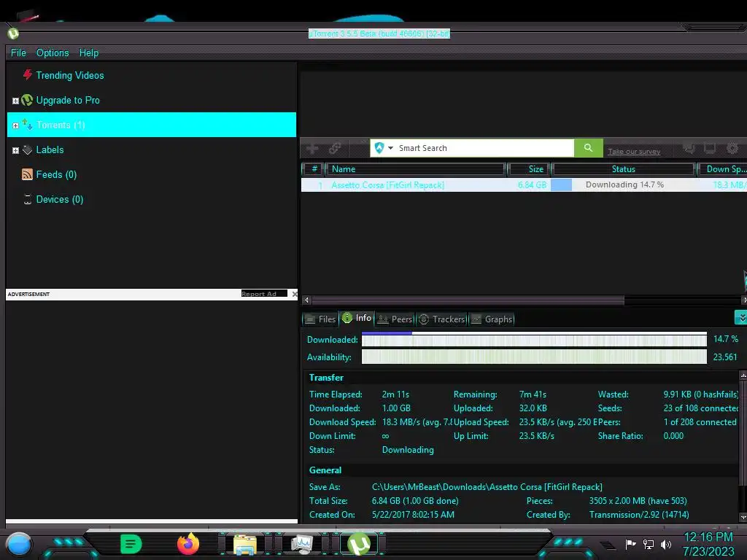Switch to the Files tab
Viewport: 747px width, 560px height.
point(320,319)
